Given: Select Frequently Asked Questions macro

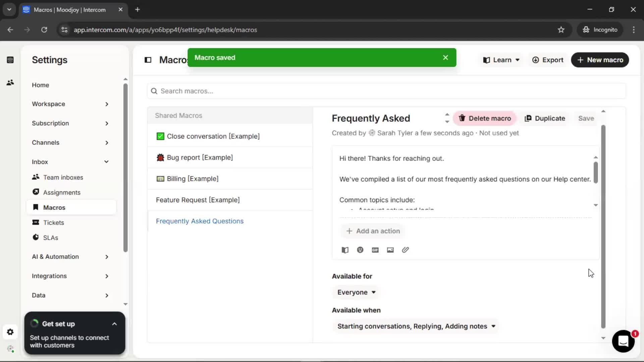Looking at the screenshot, I should pyautogui.click(x=230, y=221).
